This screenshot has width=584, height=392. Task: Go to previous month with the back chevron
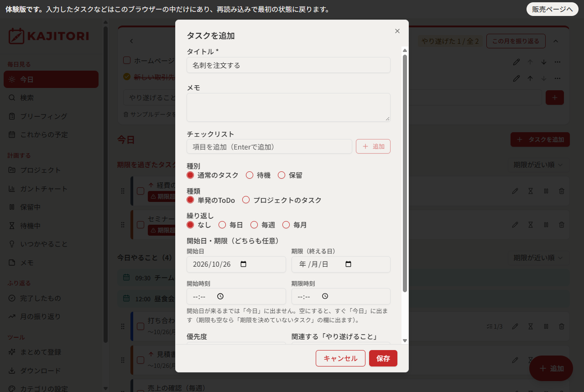[x=131, y=41]
